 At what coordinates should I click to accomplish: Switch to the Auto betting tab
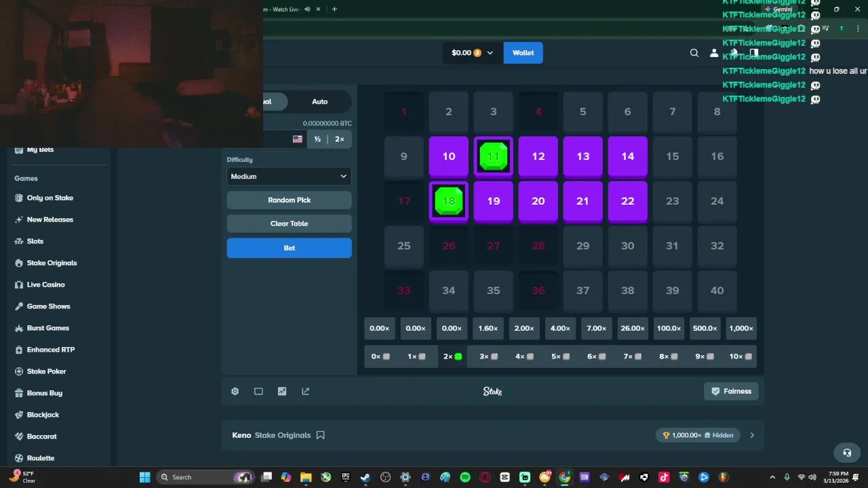pyautogui.click(x=320, y=102)
